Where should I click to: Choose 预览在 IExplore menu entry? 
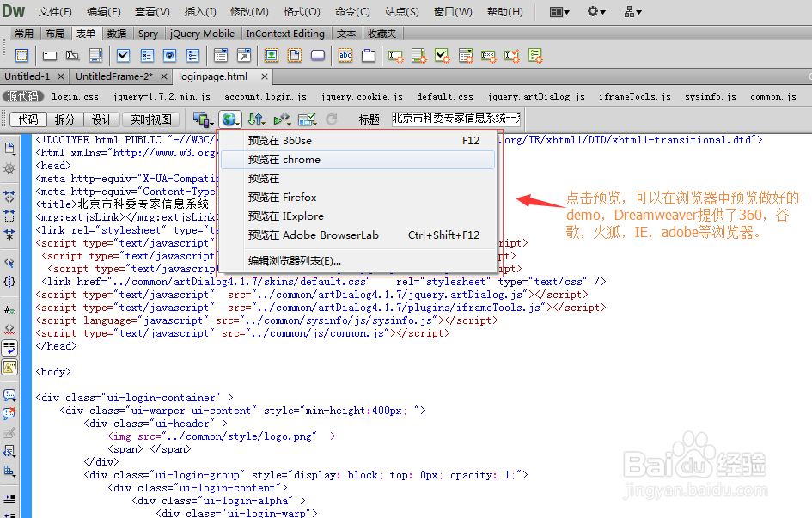357,216
